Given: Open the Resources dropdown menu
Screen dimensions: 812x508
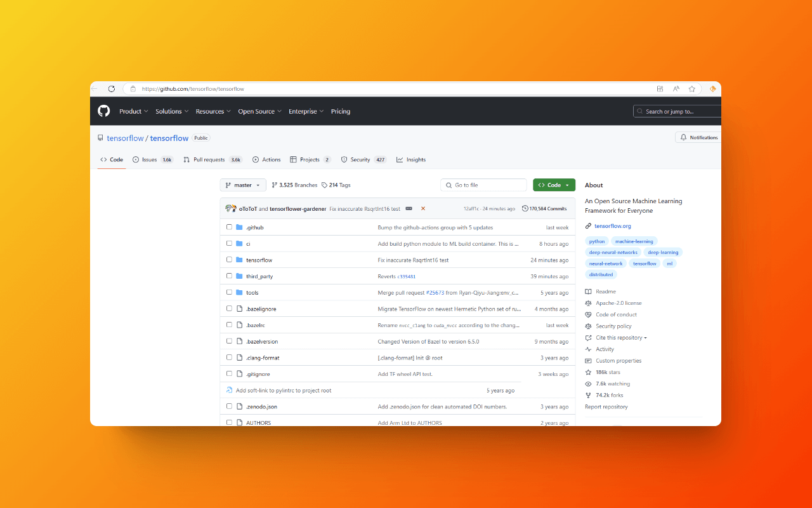Looking at the screenshot, I should point(214,111).
